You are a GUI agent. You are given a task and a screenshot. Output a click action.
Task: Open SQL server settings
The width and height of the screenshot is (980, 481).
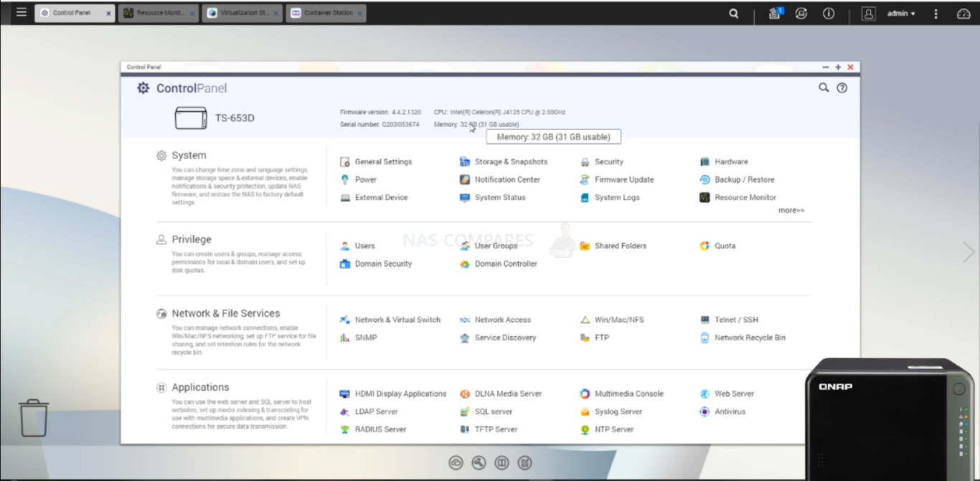pos(486,411)
